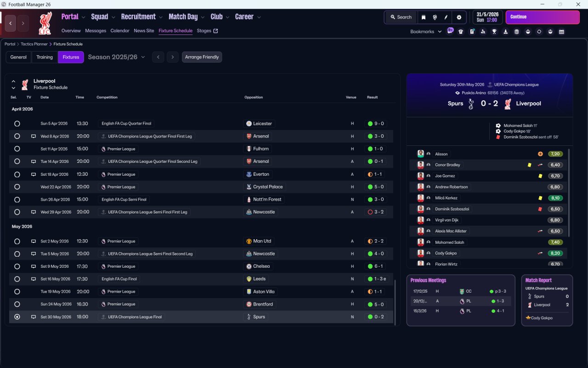The image size is (588, 368).
Task: Click the Search button
Action: click(401, 17)
